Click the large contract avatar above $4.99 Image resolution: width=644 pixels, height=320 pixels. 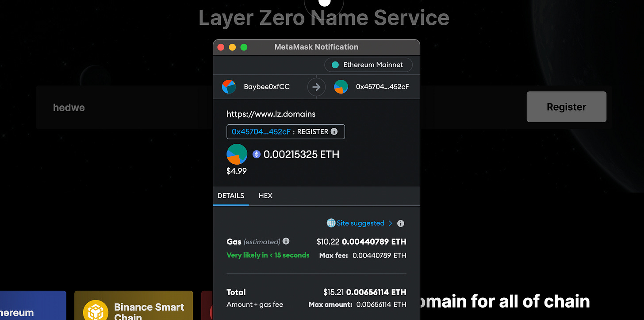pyautogui.click(x=237, y=154)
